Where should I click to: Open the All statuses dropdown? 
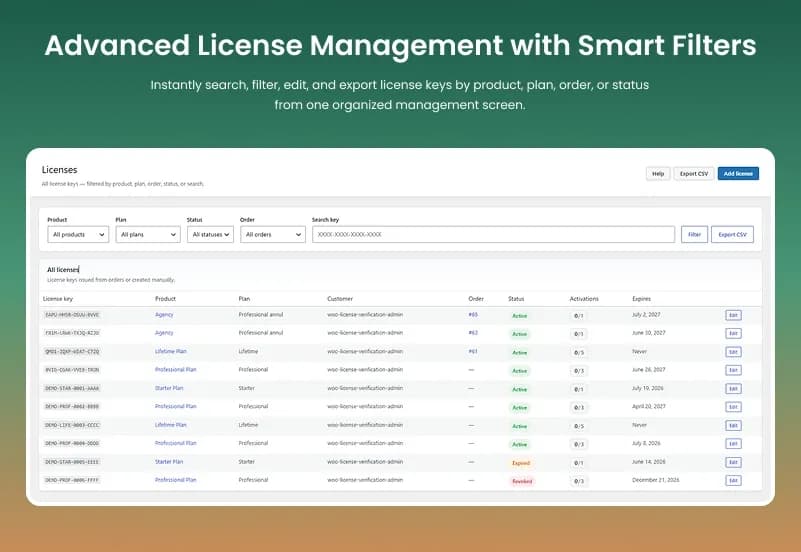tap(210, 234)
